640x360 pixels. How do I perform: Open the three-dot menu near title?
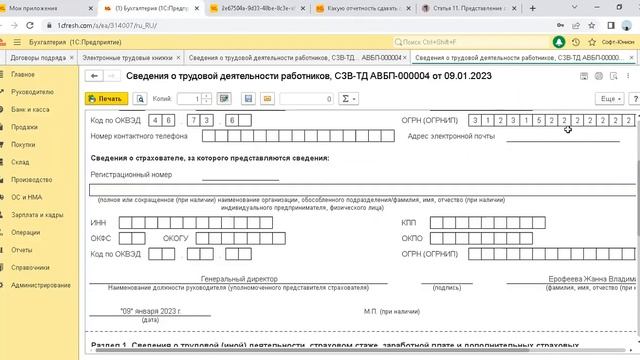point(628,76)
